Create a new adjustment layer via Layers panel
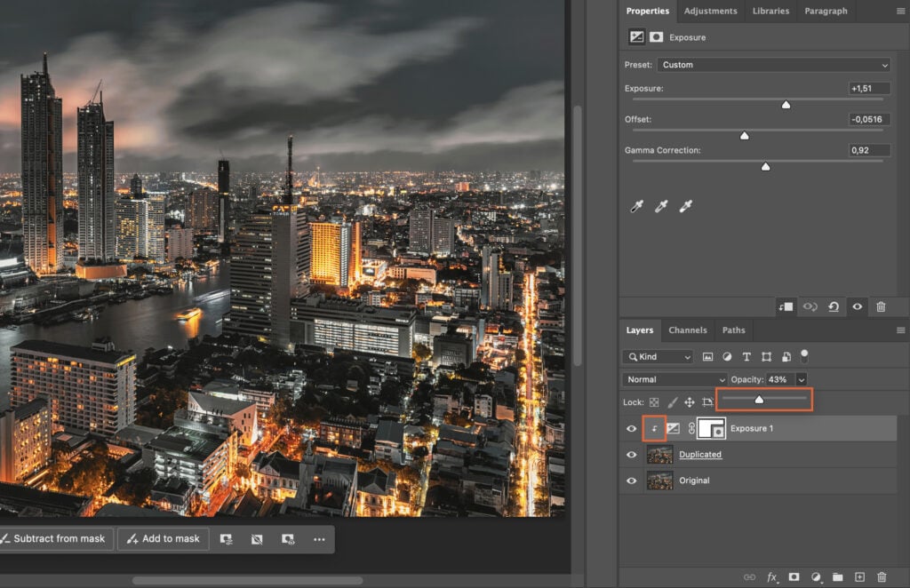Screen dimensions: 910x588 click(x=815, y=576)
